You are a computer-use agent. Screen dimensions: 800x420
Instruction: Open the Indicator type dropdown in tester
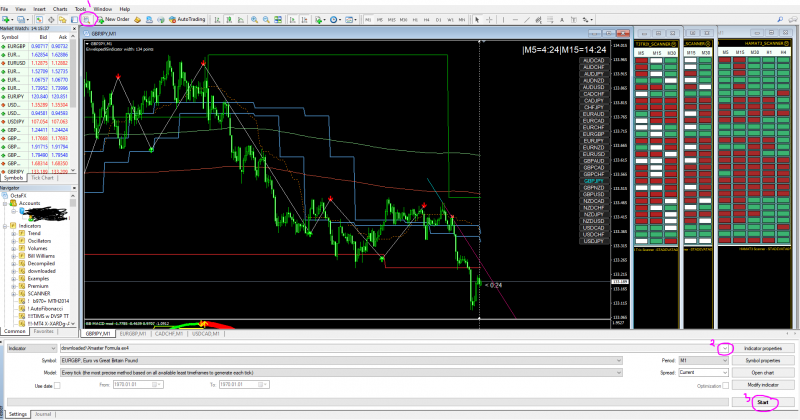[x=31, y=348]
